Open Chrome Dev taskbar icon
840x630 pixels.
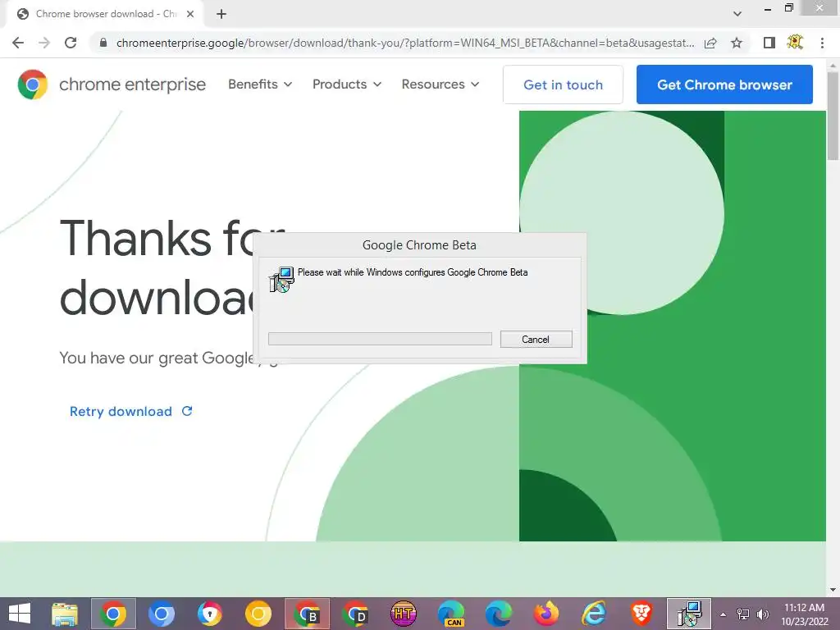[355, 614]
